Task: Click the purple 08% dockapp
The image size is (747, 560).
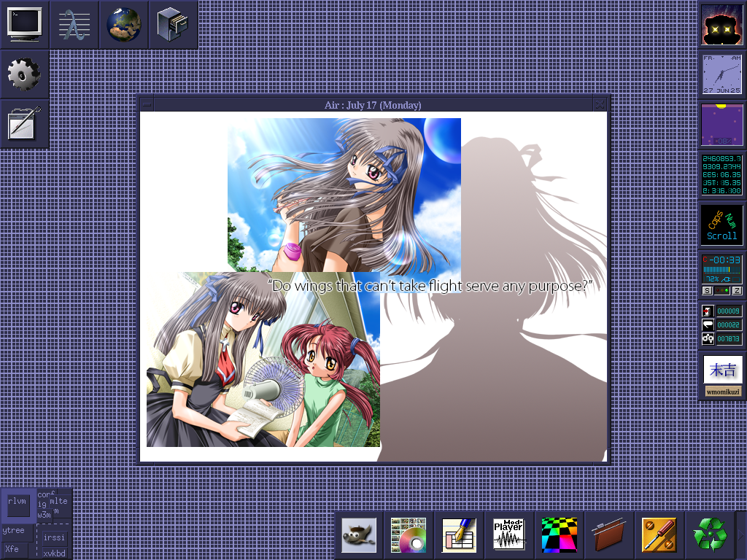Action: [721, 124]
